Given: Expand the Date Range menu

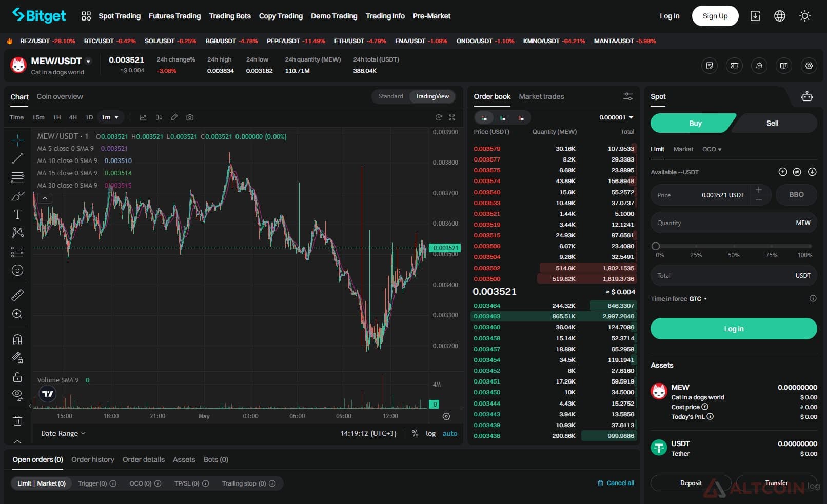Looking at the screenshot, I should [x=63, y=433].
